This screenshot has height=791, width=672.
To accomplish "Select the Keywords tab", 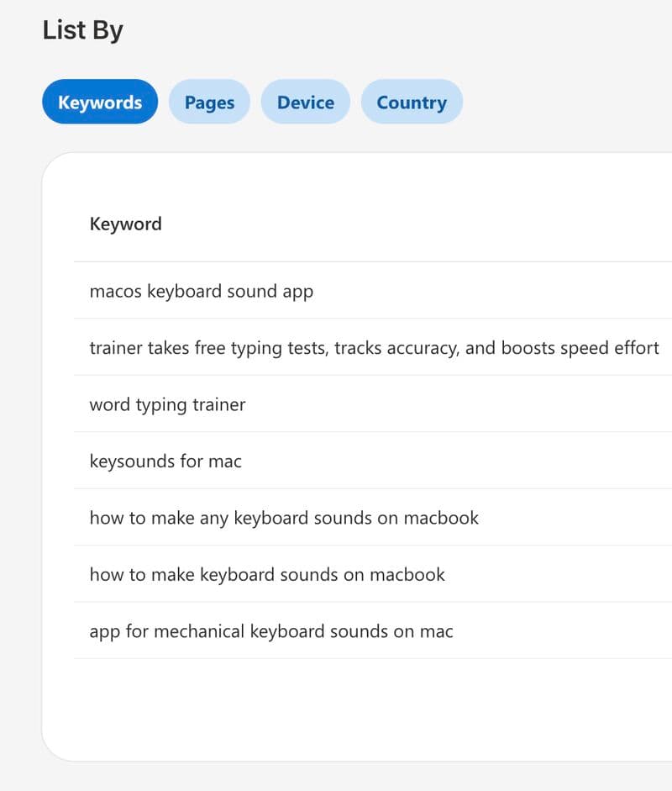I will pyautogui.click(x=100, y=102).
